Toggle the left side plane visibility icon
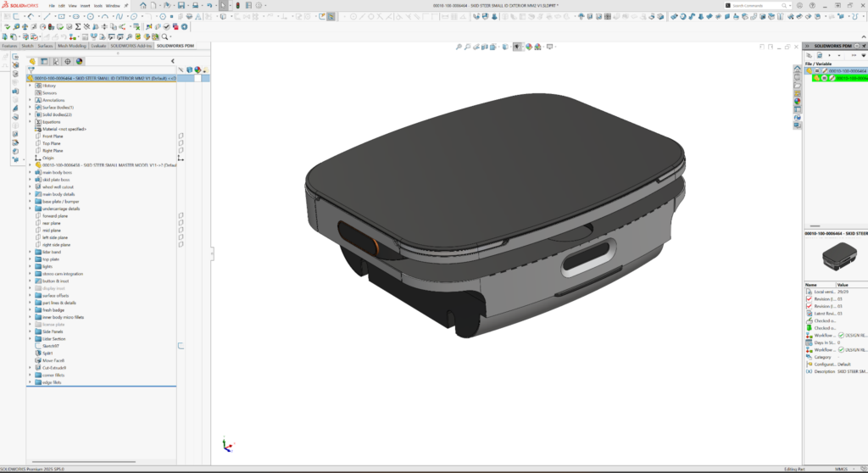Viewport: 868px width, 473px height. 181,237
